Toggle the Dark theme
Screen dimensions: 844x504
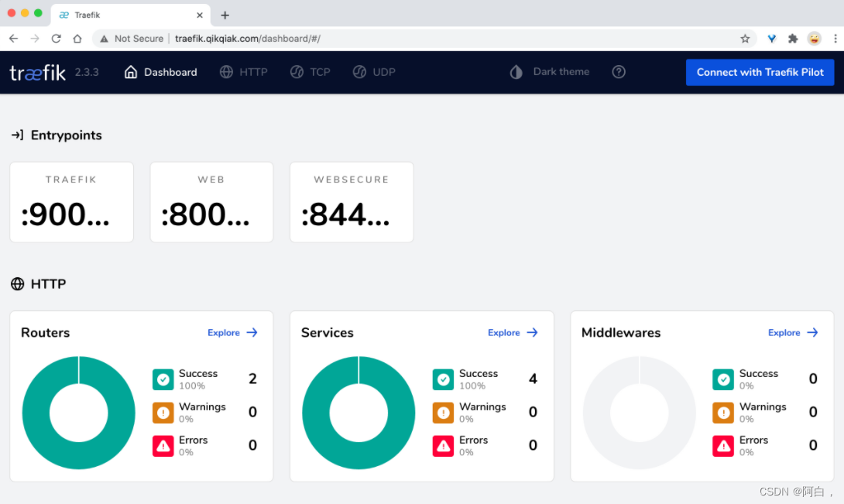549,72
